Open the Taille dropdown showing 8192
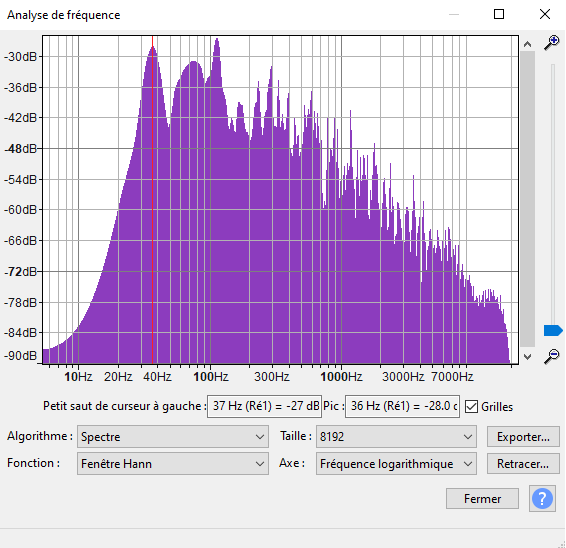Image resolution: width=566 pixels, height=548 pixels. [396, 436]
